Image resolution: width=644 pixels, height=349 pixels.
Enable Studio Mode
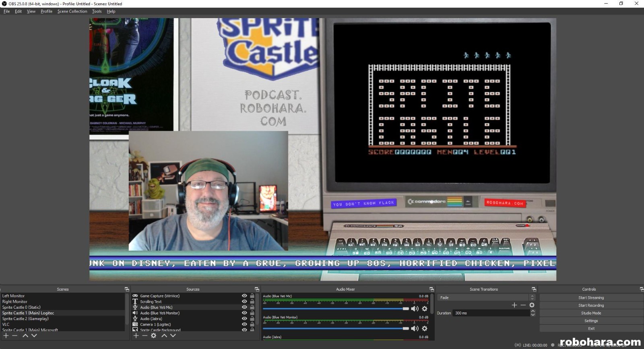point(591,313)
